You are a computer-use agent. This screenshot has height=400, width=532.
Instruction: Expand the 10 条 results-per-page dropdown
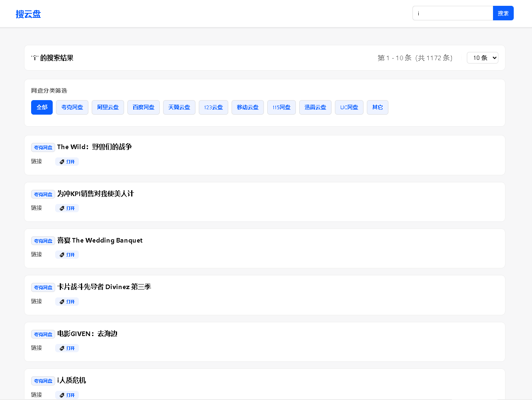(482, 58)
